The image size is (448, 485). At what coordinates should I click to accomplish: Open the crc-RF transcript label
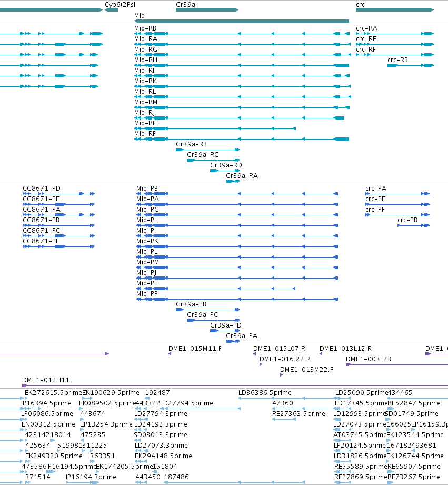366,50
